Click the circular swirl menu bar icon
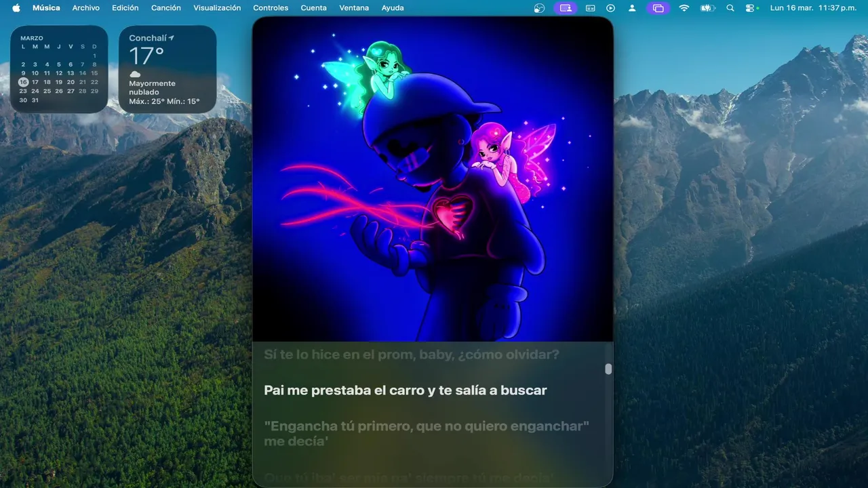The height and width of the screenshot is (488, 868). [x=540, y=8]
